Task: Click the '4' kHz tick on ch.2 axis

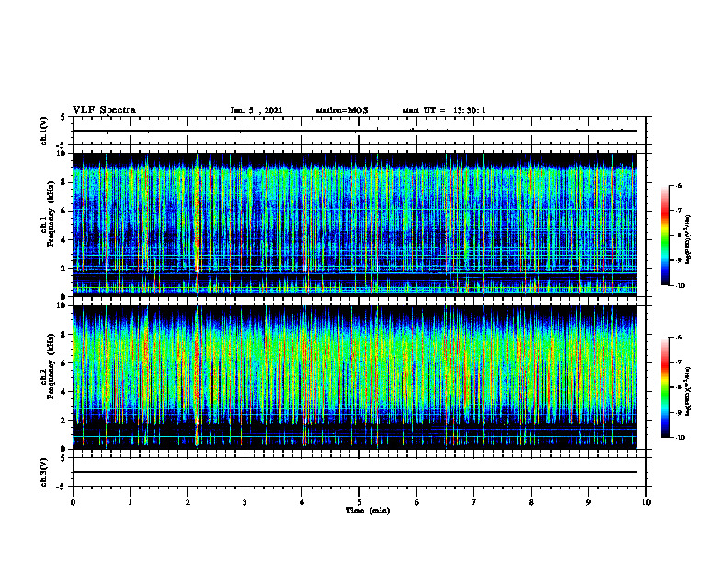Action: pos(64,392)
